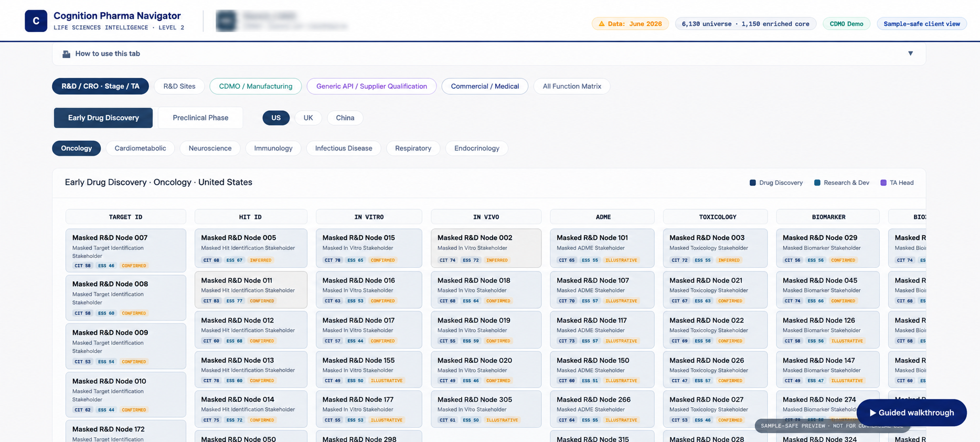Click Masked R&D Node 266 title
The image size is (980, 442).
[594, 399]
